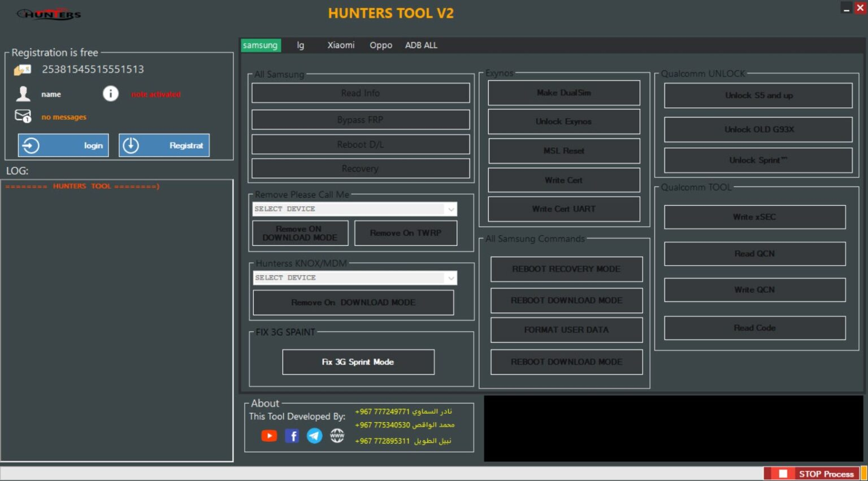Click the Bypass FRP button
Screen dimensions: 868x481
tap(361, 120)
